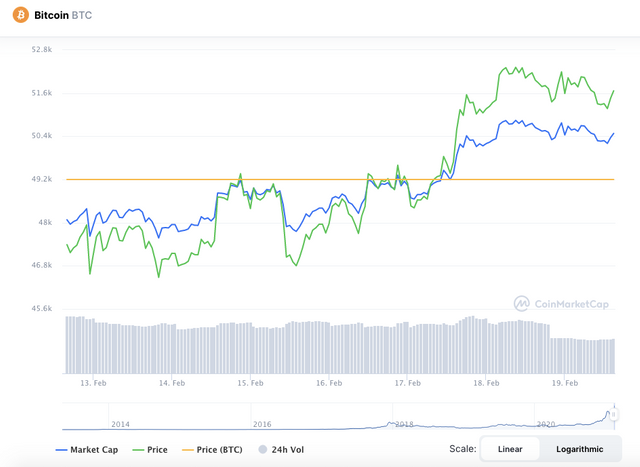Click the orange Price (BTC) horizontal line
The height and width of the screenshot is (467, 640).
point(340,179)
